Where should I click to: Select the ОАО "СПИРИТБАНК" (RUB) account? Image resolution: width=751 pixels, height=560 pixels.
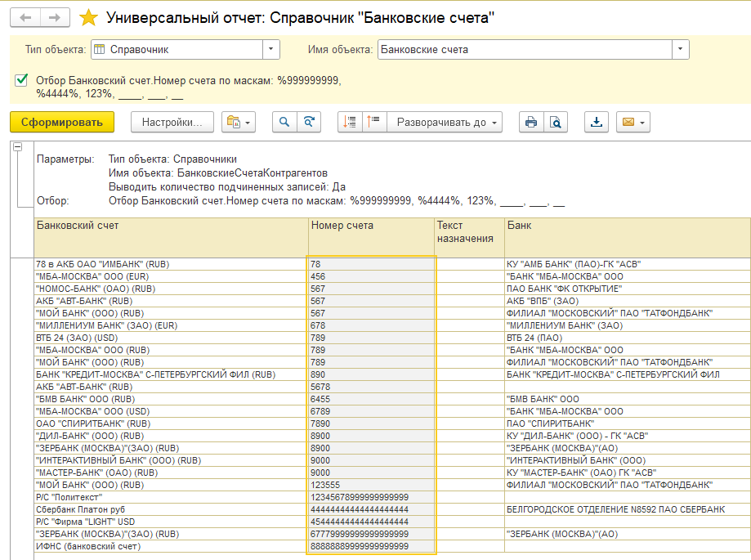(171, 423)
